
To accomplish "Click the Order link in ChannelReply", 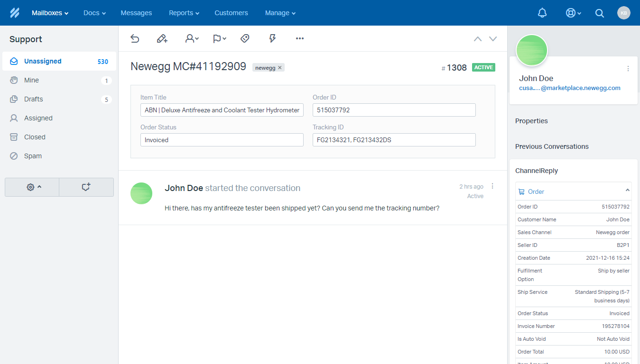I will [x=536, y=192].
